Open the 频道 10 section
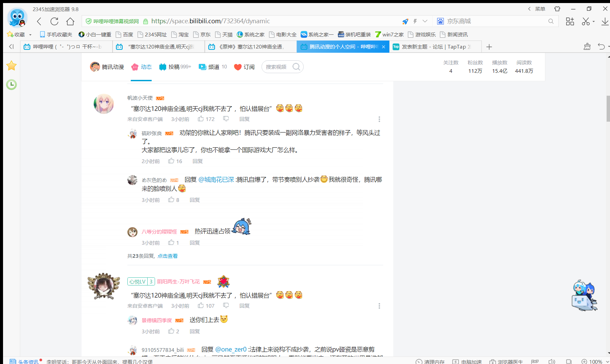This screenshot has width=610, height=364. [x=213, y=67]
